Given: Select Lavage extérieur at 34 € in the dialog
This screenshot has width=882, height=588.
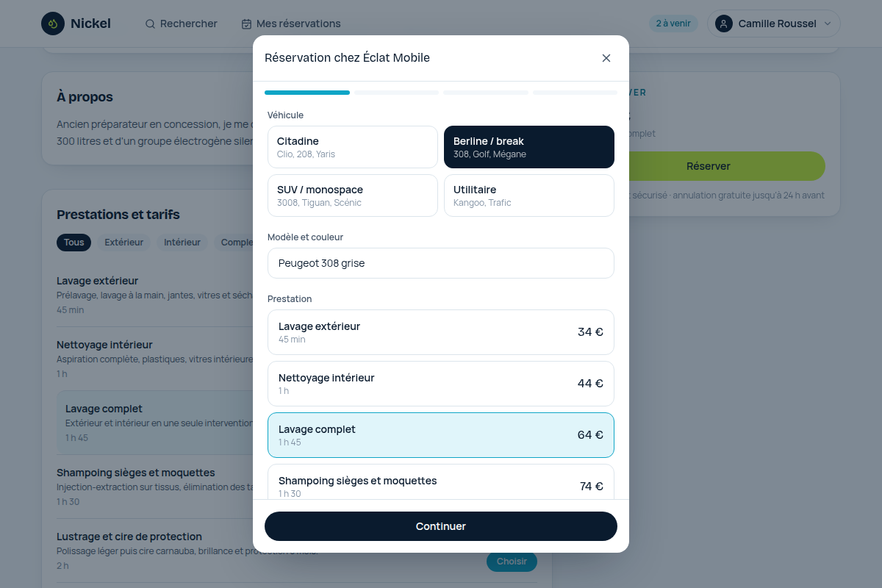Looking at the screenshot, I should [x=441, y=332].
